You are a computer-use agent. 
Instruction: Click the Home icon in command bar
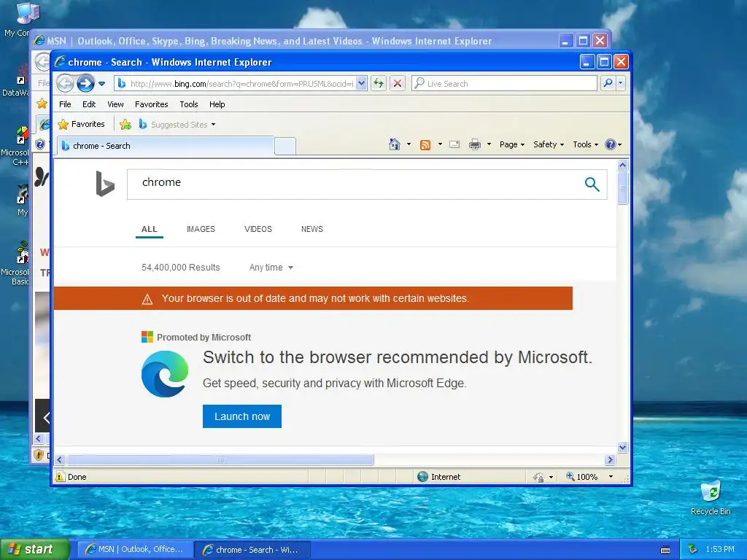click(395, 144)
